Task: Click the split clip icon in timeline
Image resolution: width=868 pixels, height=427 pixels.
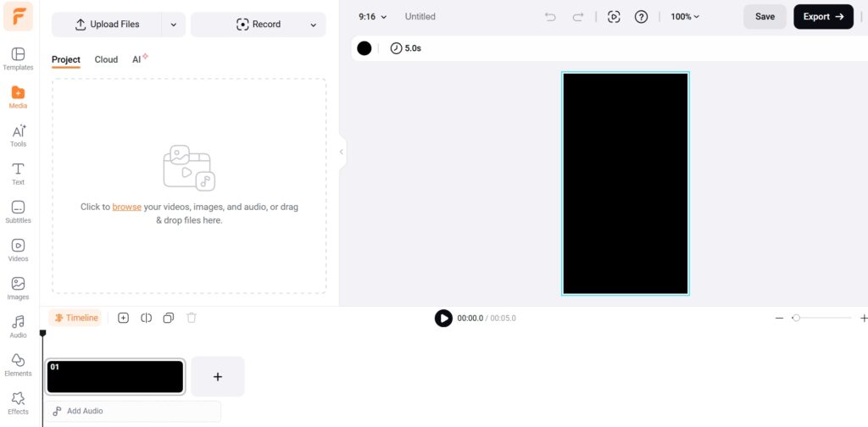Action: coord(146,318)
